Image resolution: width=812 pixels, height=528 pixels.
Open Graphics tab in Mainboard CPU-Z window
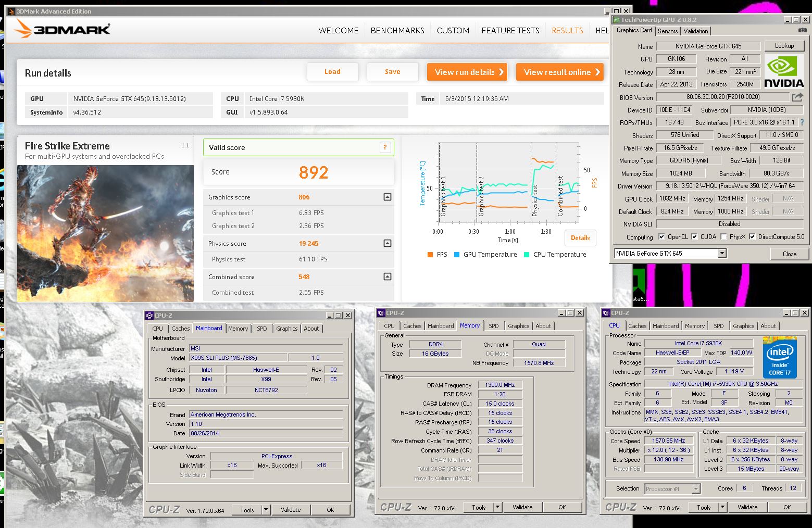pyautogui.click(x=286, y=329)
